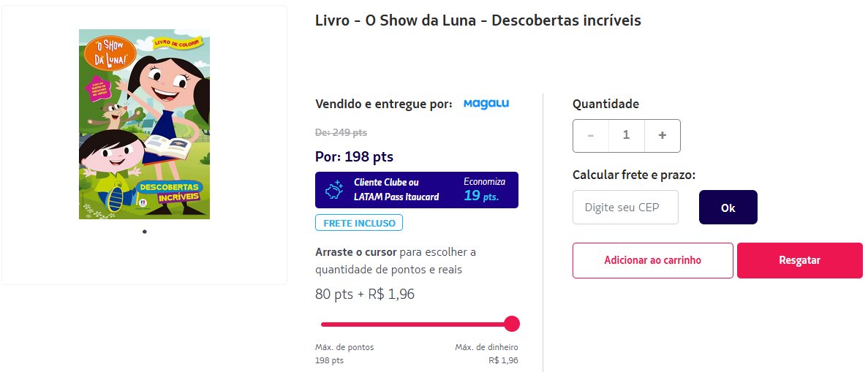The height and width of the screenshot is (372, 868).
Task: Open the O Show da Luna book cover
Action: coord(145,124)
